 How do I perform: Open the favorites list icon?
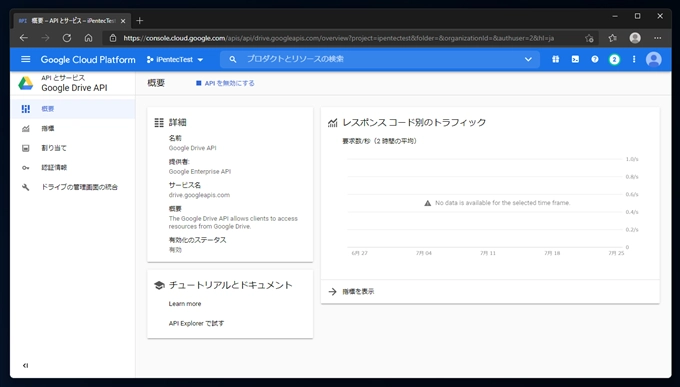612,38
